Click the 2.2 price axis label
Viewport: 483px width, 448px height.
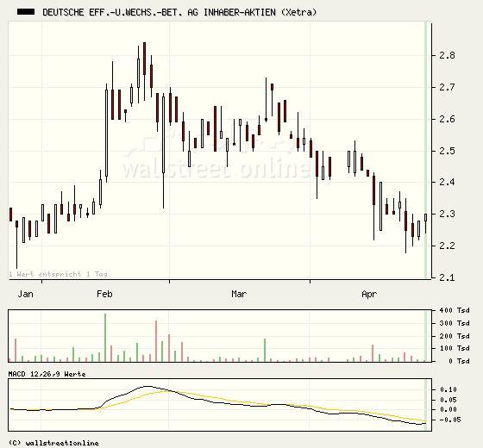click(448, 246)
